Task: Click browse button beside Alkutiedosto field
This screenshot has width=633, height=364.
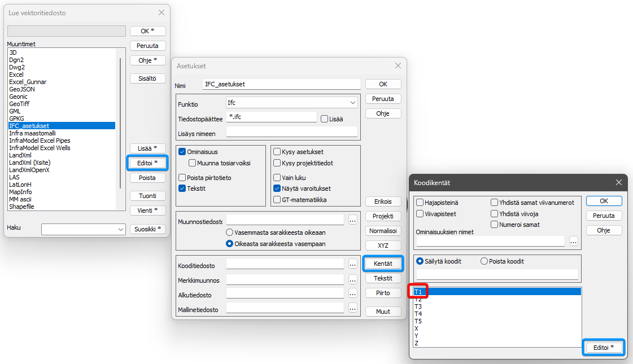Action: [353, 293]
